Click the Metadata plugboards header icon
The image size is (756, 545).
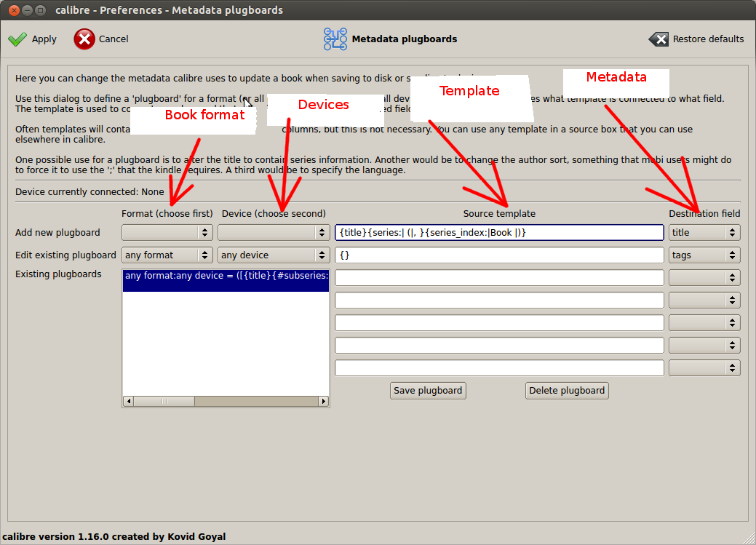335,39
